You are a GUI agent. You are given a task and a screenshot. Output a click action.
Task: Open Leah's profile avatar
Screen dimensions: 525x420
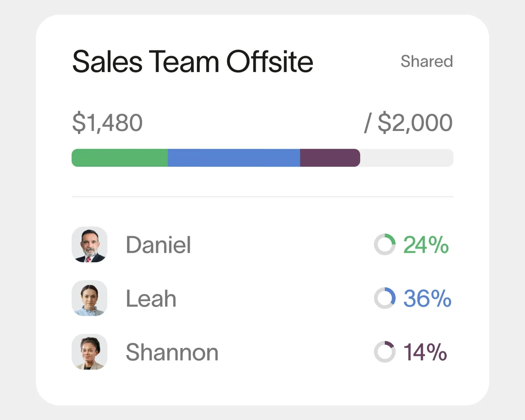(x=89, y=298)
